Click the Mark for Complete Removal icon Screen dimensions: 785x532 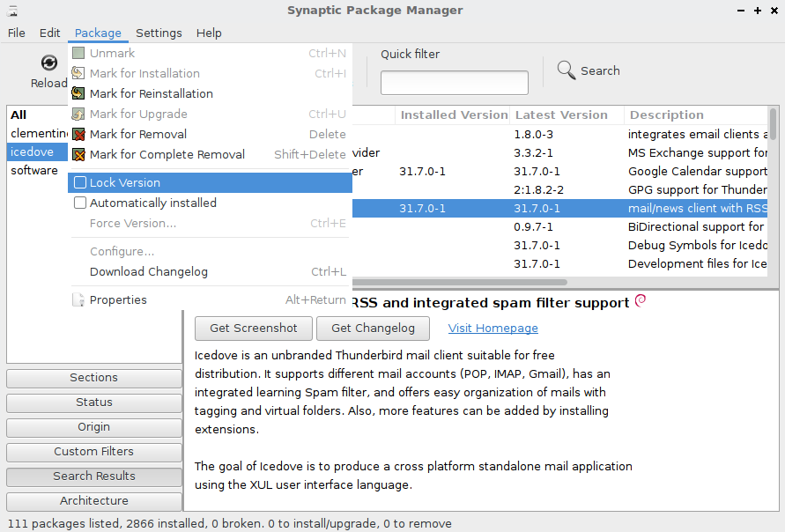[x=78, y=155]
